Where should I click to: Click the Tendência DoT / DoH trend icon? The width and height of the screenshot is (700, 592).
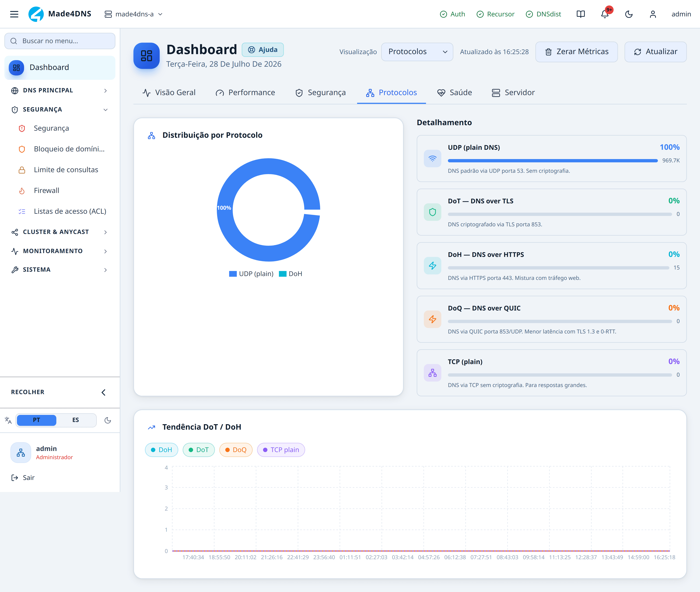[x=151, y=427]
